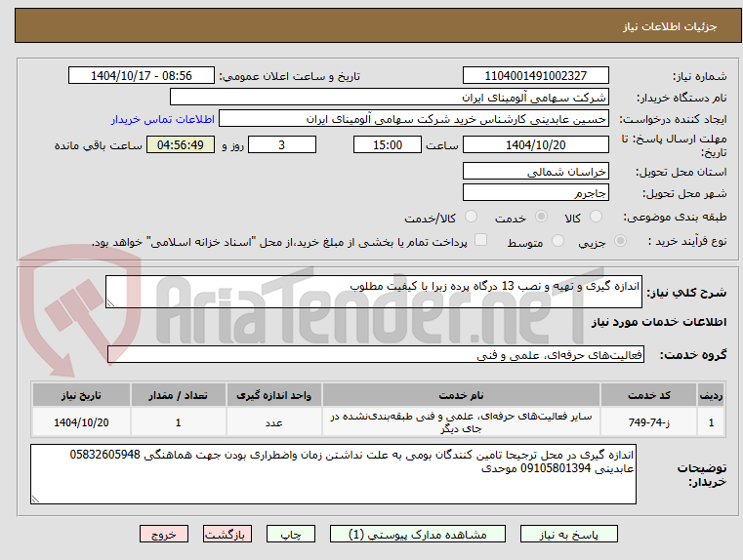Click the نام خدمت column header
This screenshot has height=560, width=743.
[x=461, y=395]
